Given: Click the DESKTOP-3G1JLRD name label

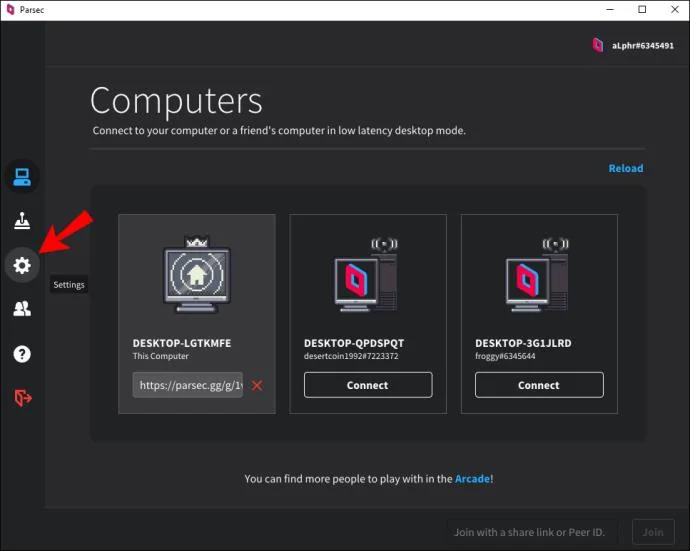Looking at the screenshot, I should click(x=523, y=343).
